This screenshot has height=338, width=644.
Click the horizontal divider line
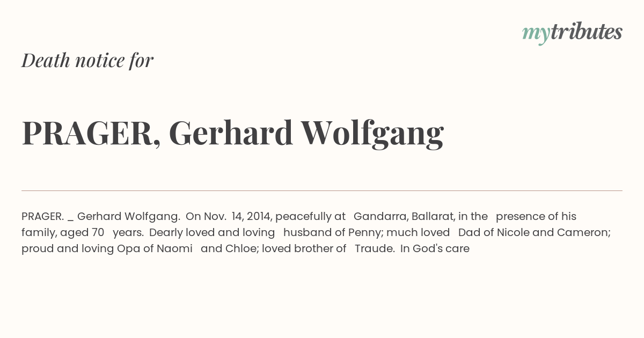(x=322, y=190)
